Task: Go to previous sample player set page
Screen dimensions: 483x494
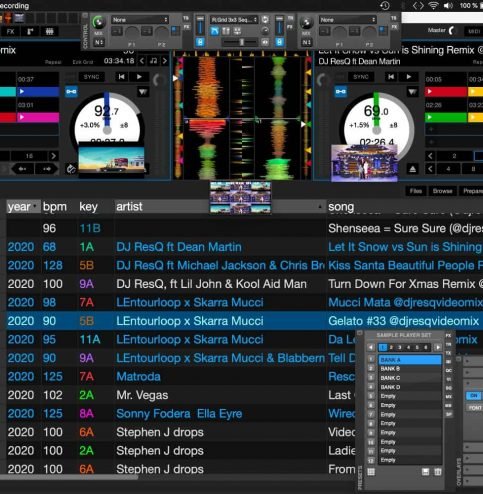Action: pyautogui.click(x=371, y=347)
